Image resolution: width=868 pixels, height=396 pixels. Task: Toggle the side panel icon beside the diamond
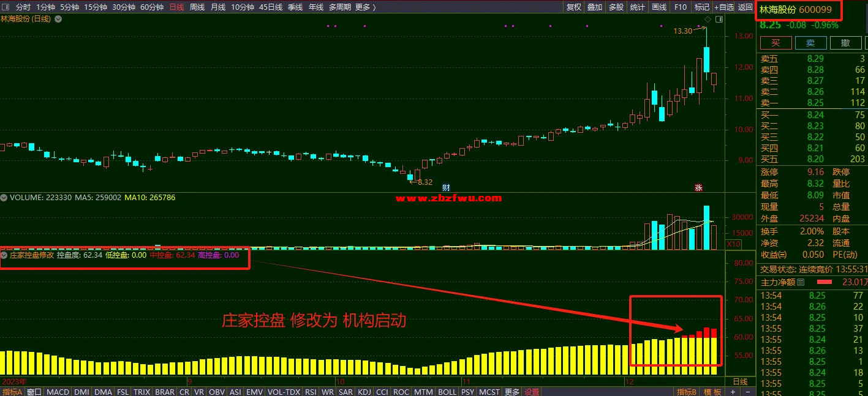[x=719, y=20]
